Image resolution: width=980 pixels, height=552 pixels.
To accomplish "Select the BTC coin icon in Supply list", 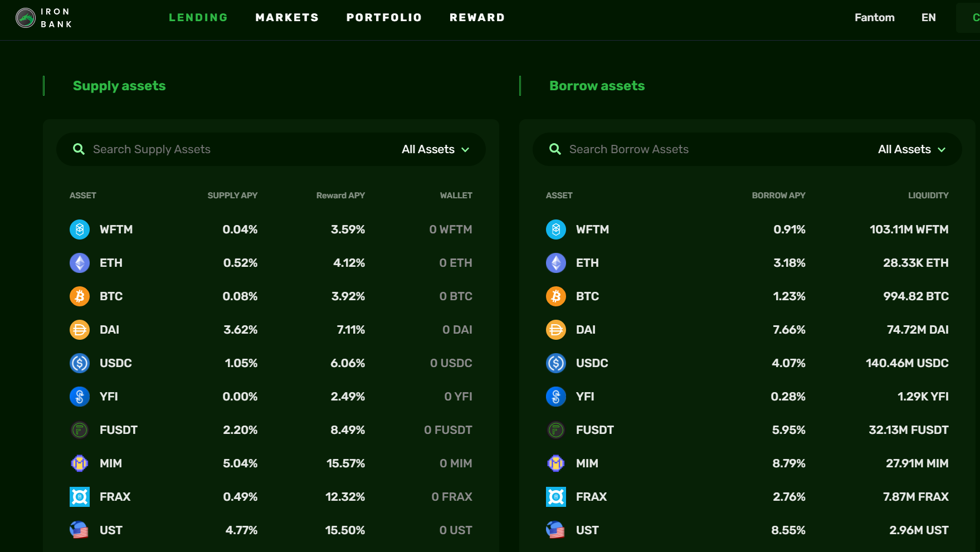I will click(x=80, y=296).
